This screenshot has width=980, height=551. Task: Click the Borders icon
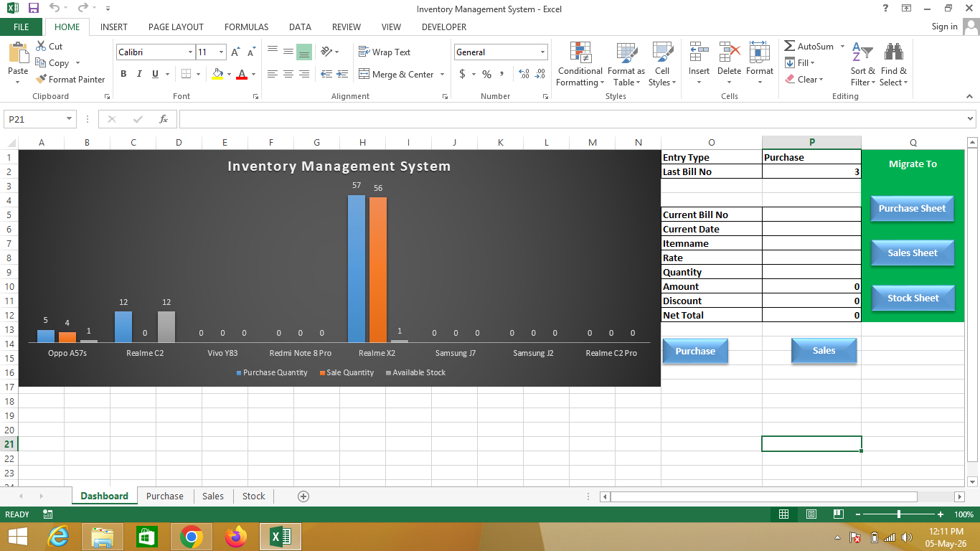pos(187,74)
